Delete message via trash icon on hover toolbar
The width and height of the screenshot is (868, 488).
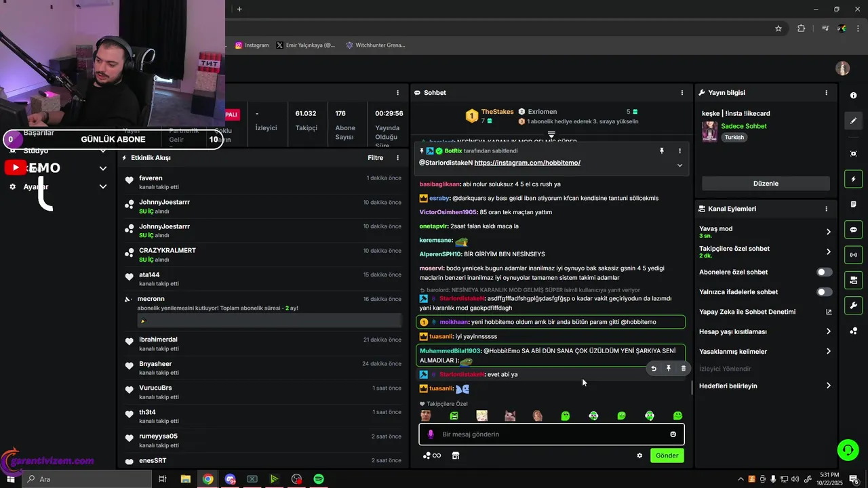683,369
